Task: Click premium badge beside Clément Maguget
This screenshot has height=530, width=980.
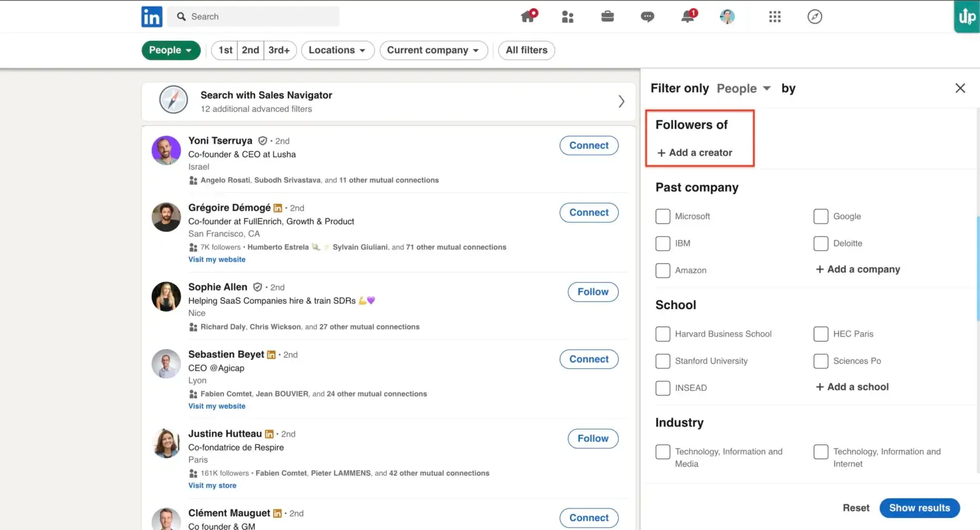Action: [x=278, y=513]
